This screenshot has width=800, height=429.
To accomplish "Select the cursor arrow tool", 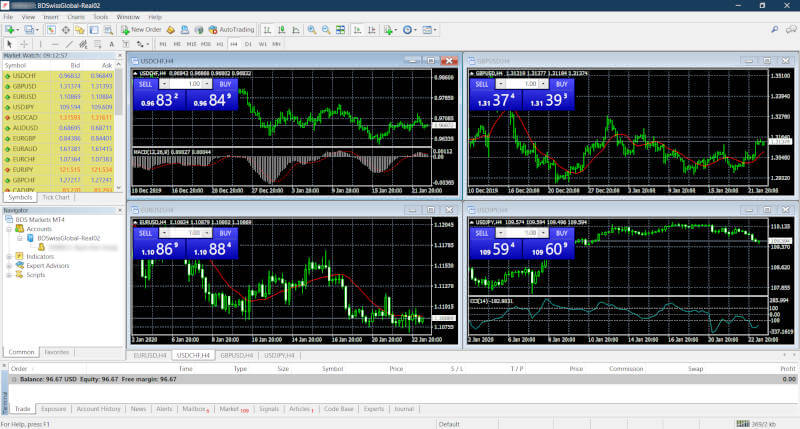I will (10, 44).
